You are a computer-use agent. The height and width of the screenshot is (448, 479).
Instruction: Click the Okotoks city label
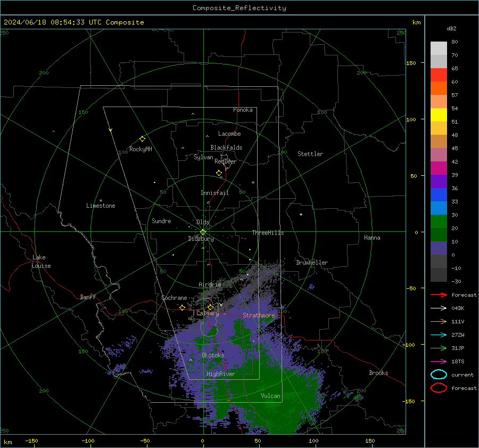point(213,355)
